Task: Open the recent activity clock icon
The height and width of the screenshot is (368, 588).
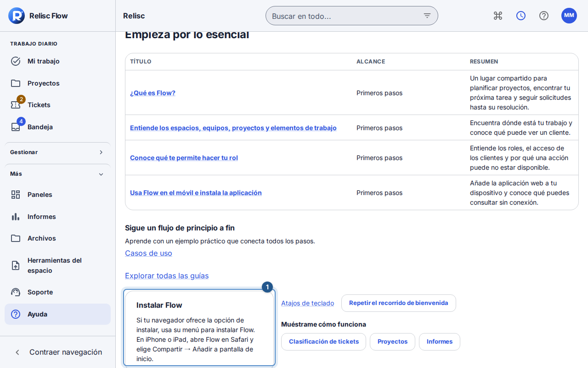Action: point(521,16)
